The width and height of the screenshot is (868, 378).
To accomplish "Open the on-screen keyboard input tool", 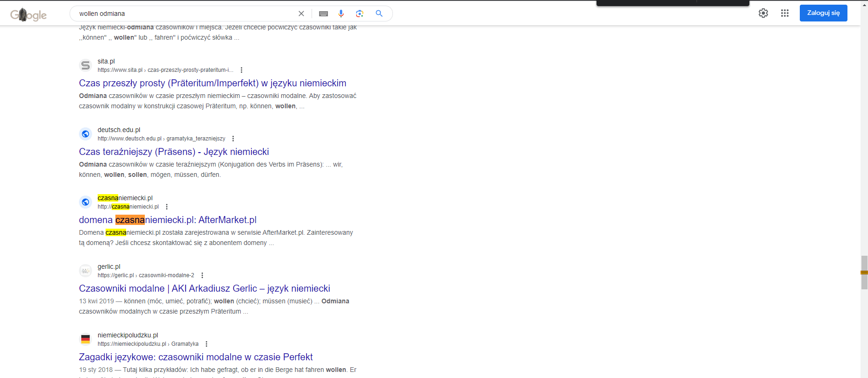I will tap(323, 14).
